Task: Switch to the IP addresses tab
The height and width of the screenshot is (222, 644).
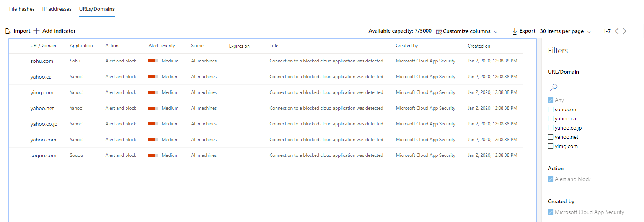Action: point(57,9)
